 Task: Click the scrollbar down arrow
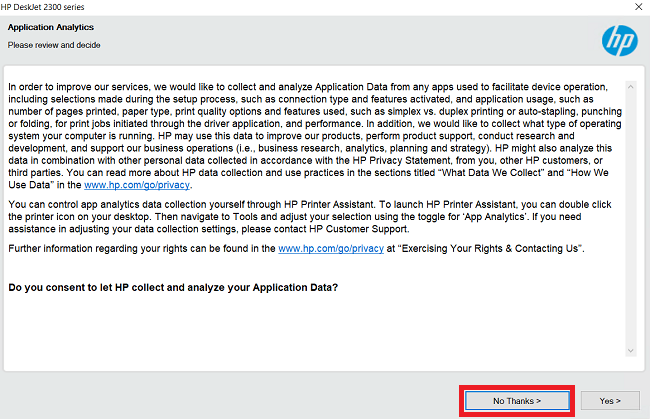(630, 350)
